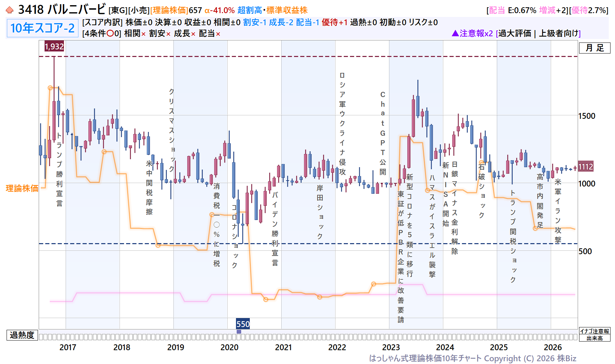Click the 2024 year axis label
This screenshot has height=364, width=615.
point(445,347)
